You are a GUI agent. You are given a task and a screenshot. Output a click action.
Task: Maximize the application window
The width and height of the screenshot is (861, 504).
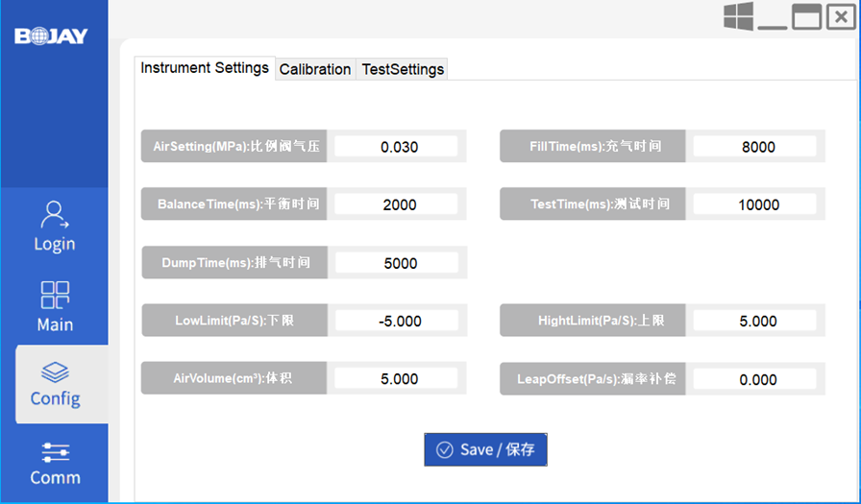(806, 16)
